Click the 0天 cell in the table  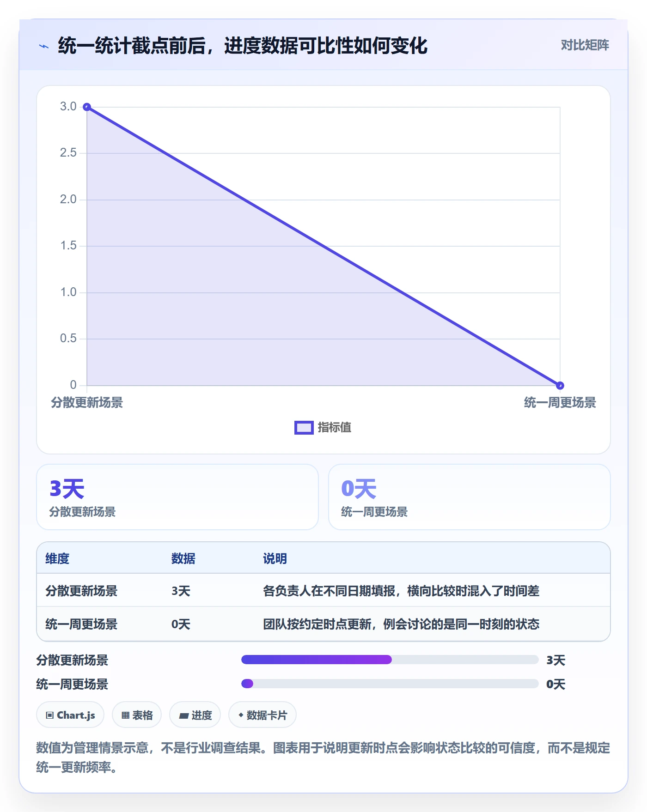pyautogui.click(x=181, y=624)
